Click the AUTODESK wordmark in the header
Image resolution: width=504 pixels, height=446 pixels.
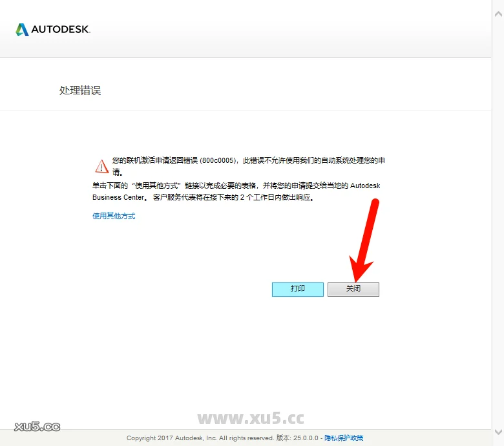point(61,30)
